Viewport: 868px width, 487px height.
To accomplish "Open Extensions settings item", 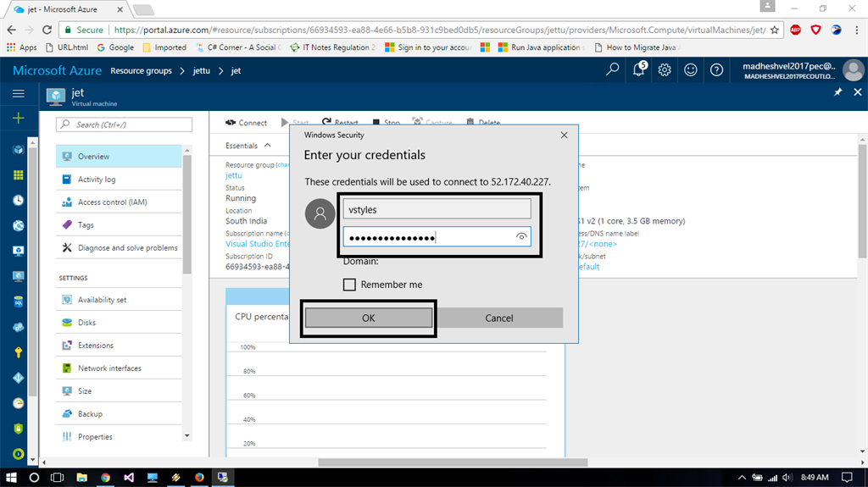I will (x=119, y=346).
